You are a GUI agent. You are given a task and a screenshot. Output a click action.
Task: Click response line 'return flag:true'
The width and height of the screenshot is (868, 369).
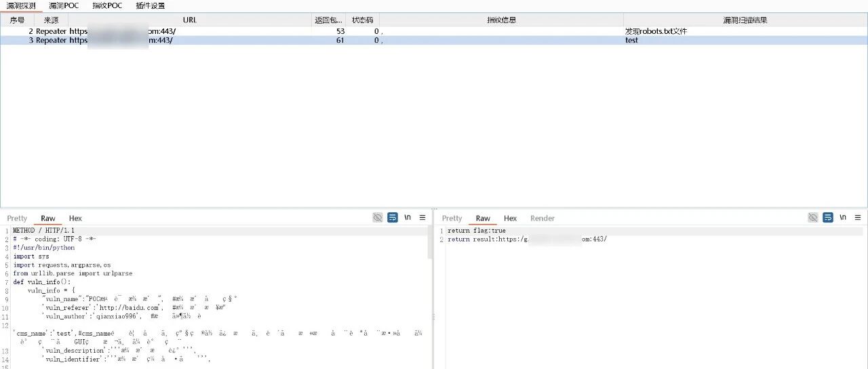[477, 231]
